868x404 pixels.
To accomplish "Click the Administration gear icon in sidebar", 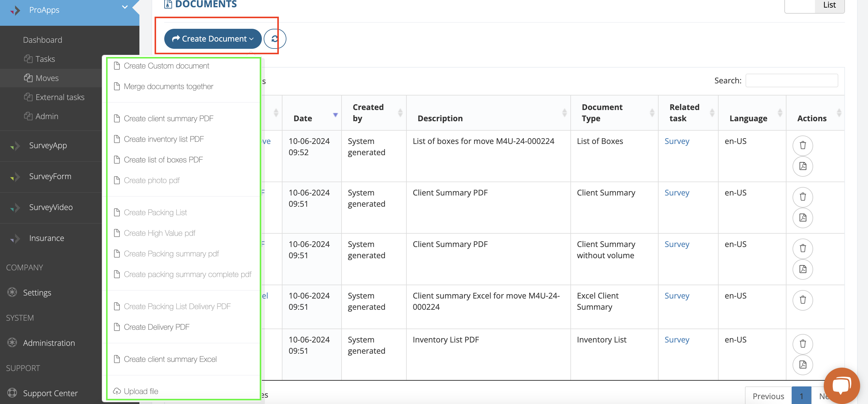I will coord(12,342).
